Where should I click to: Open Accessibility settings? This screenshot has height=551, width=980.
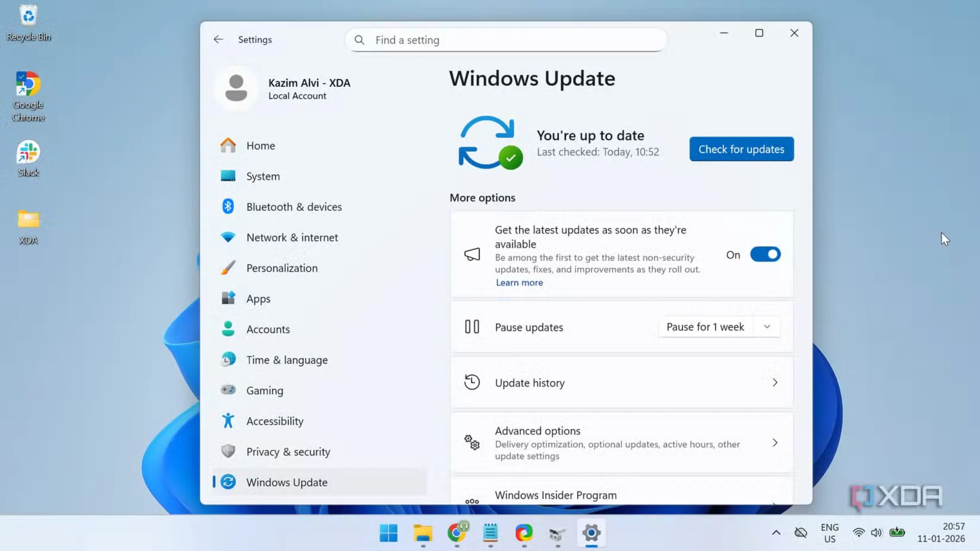click(x=275, y=421)
